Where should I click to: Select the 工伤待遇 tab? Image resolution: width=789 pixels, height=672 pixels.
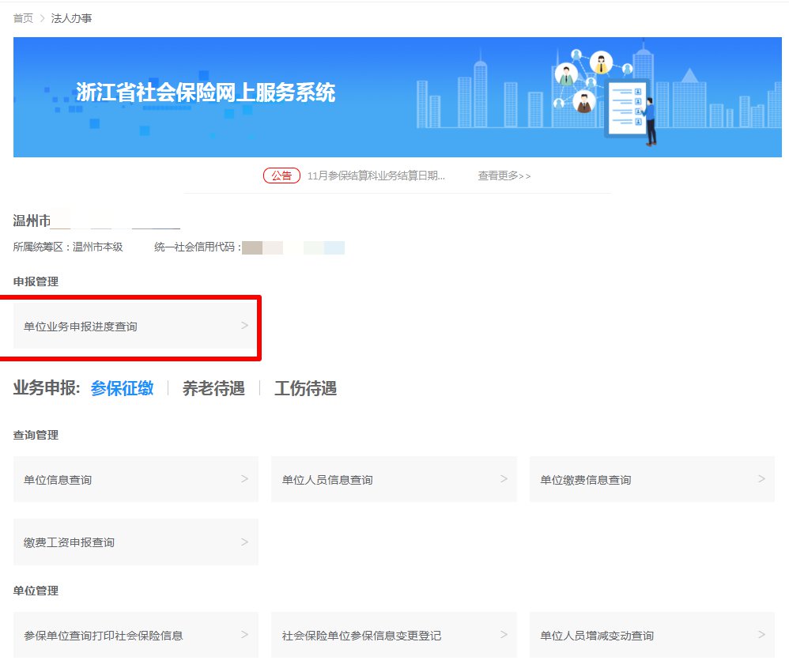305,388
